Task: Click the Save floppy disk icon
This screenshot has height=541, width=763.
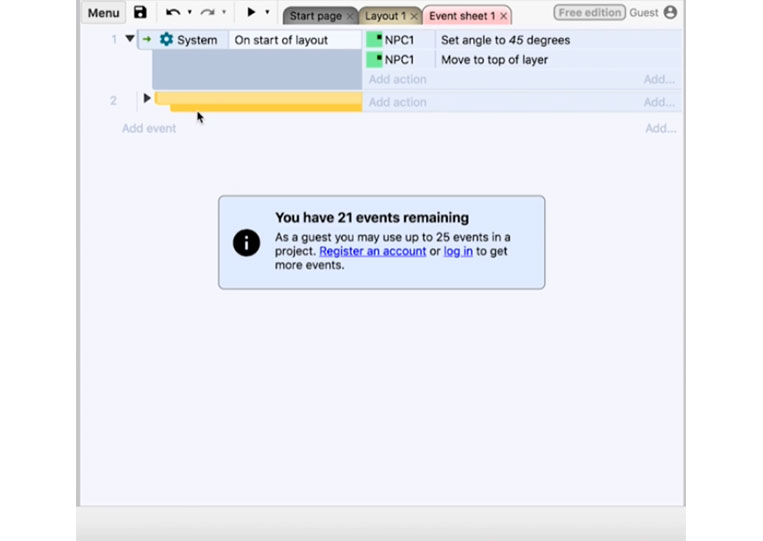Action: coord(140,12)
